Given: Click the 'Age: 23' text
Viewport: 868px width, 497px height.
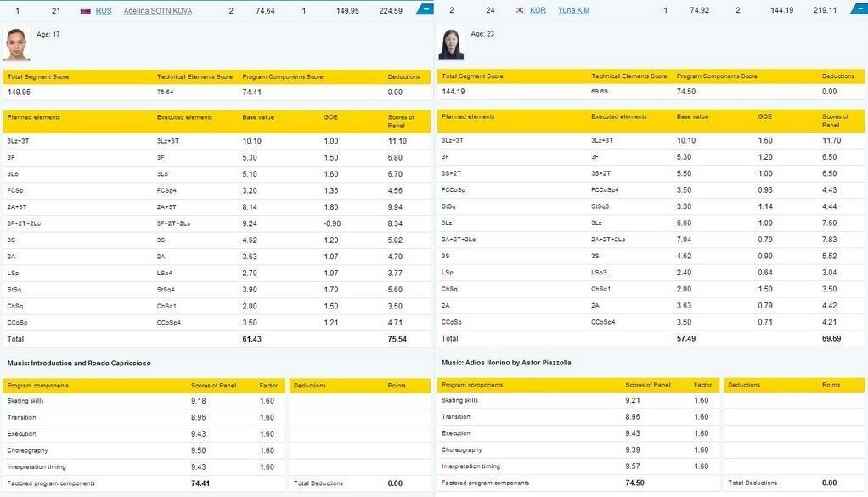Looking at the screenshot, I should click(x=482, y=34).
